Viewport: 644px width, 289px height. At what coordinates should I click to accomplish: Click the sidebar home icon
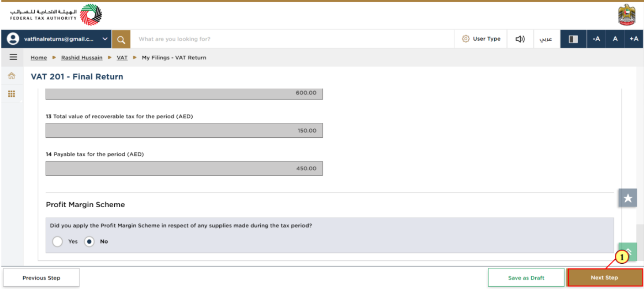(12, 76)
